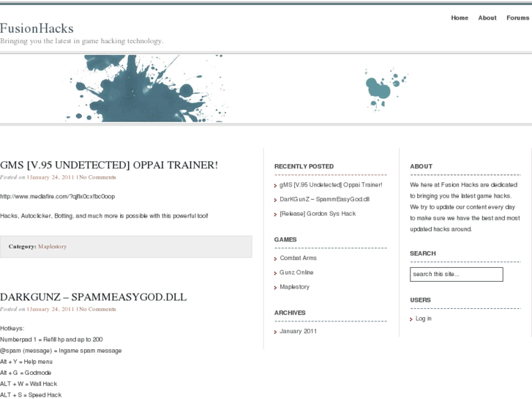The image size is (532, 399).
Task: Click the 'ALT + W = Wall Hack' hotkey line
Action: (x=29, y=384)
